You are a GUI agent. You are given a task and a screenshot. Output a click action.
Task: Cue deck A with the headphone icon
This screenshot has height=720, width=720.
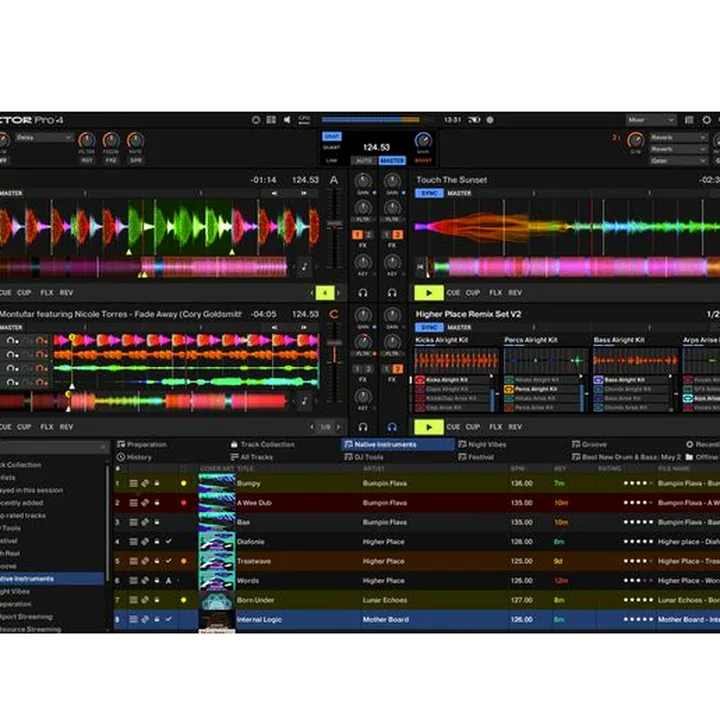coord(363,292)
